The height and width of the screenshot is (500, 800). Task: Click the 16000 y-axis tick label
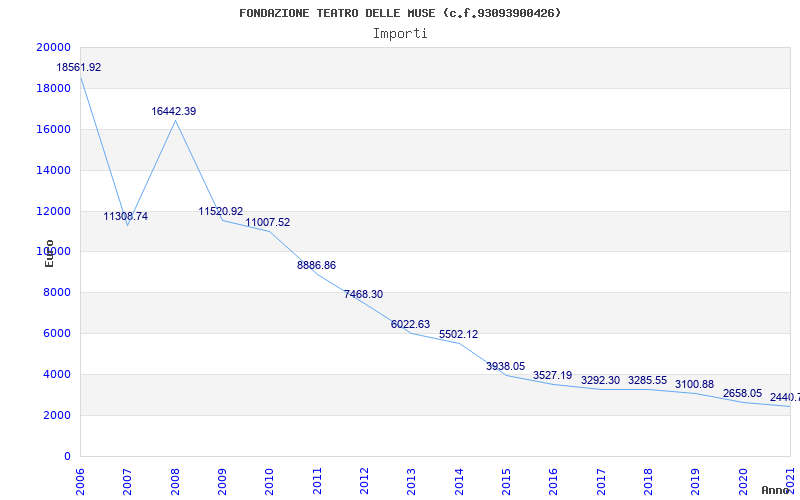[53, 129]
